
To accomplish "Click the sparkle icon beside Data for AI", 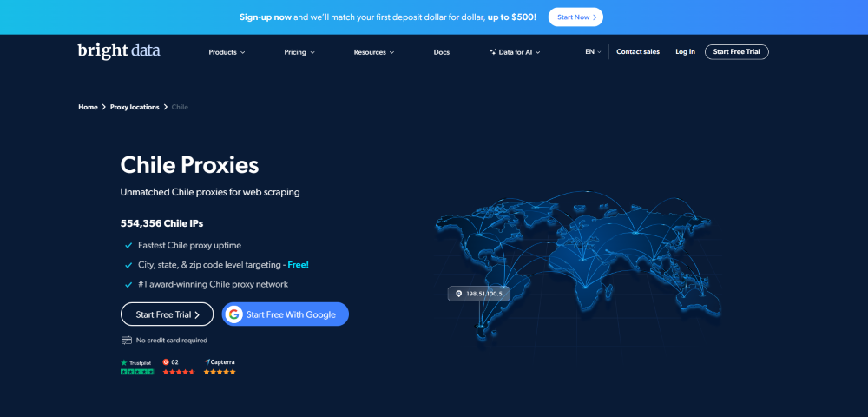I will pyautogui.click(x=493, y=52).
